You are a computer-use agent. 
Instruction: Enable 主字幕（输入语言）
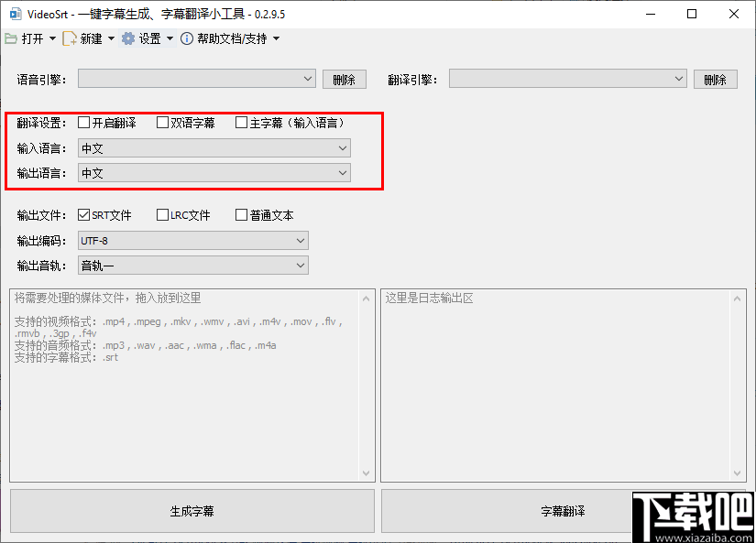[242, 122]
